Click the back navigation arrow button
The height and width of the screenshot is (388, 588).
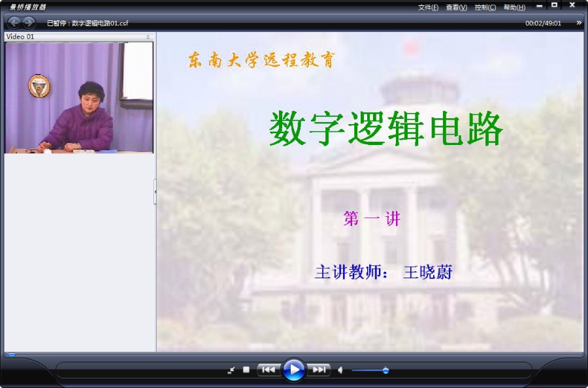[x=14, y=23]
